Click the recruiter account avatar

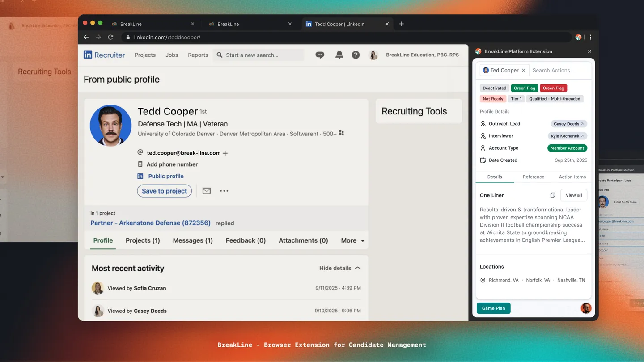pos(373,55)
